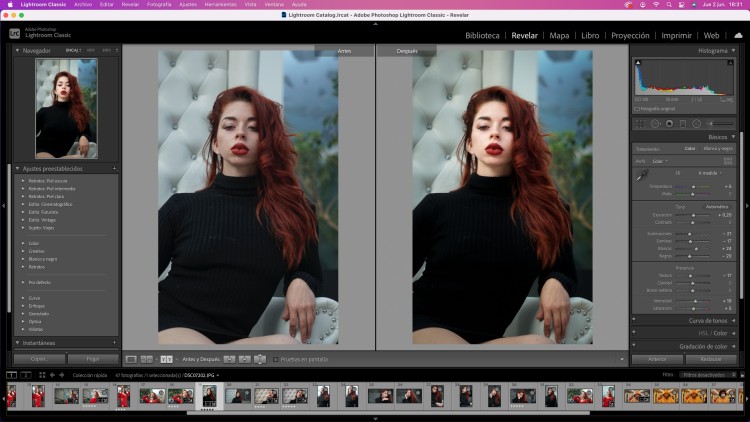Click the Navigator preview thumbnail

[66, 109]
